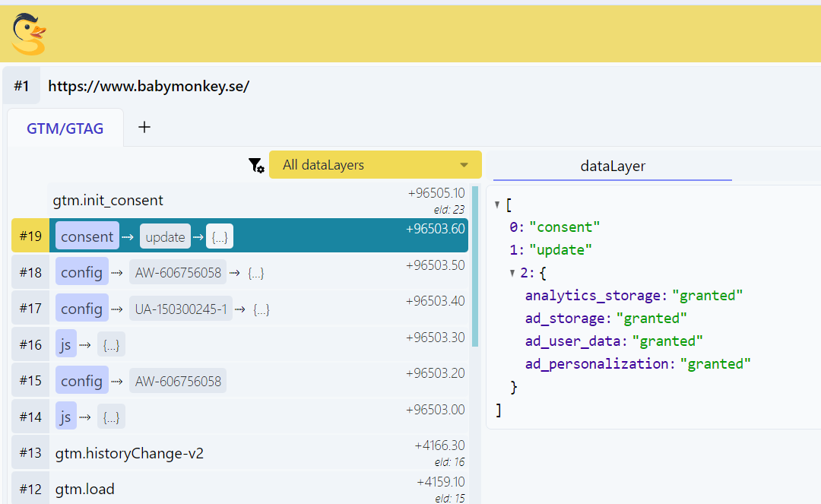The width and height of the screenshot is (821, 504).
Task: Click AW-606756058 chip in row #15
Action: click(178, 381)
